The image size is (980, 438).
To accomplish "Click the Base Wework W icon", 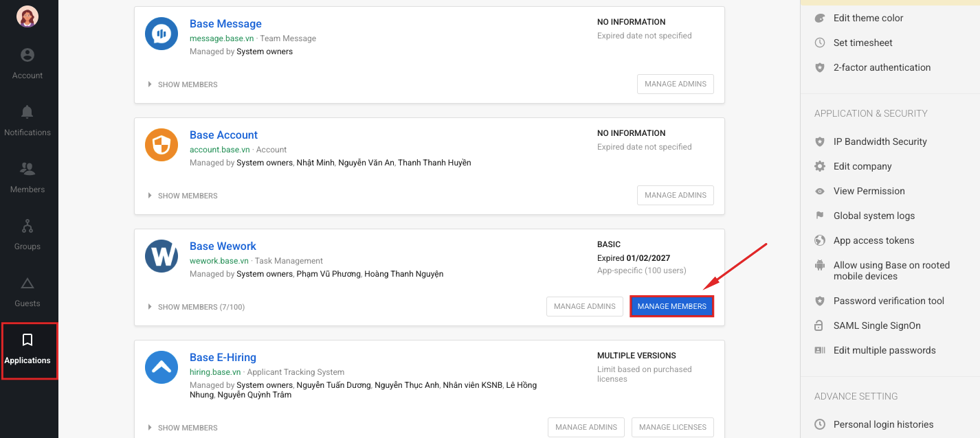I will 162,256.
